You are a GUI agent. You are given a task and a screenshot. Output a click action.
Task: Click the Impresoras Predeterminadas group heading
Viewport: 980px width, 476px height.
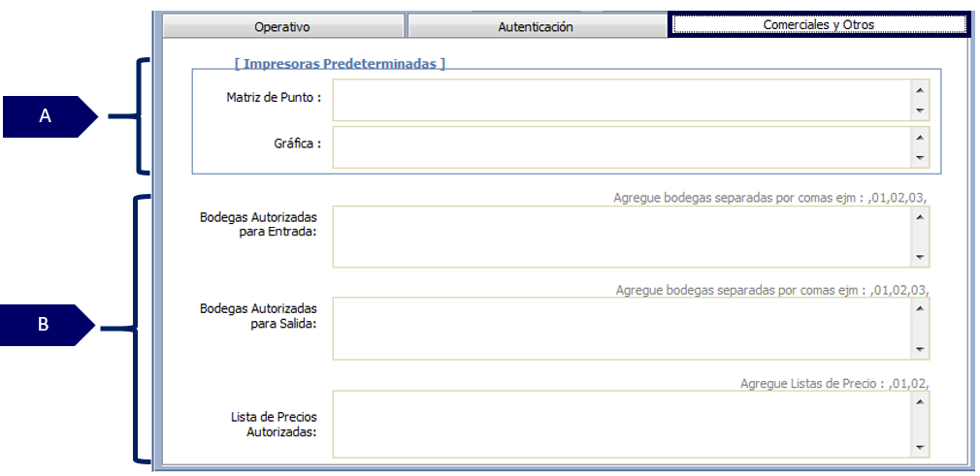(x=340, y=63)
